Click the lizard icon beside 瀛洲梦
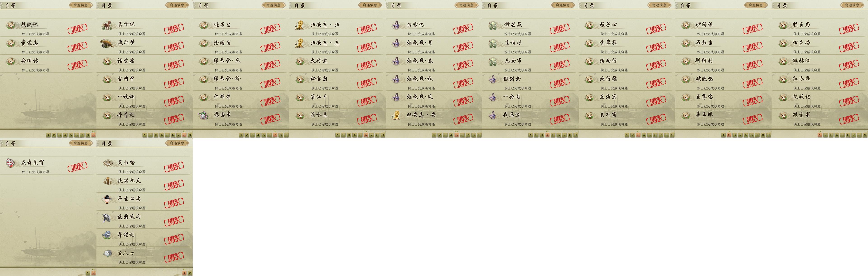868x276 pixels. (x=108, y=43)
